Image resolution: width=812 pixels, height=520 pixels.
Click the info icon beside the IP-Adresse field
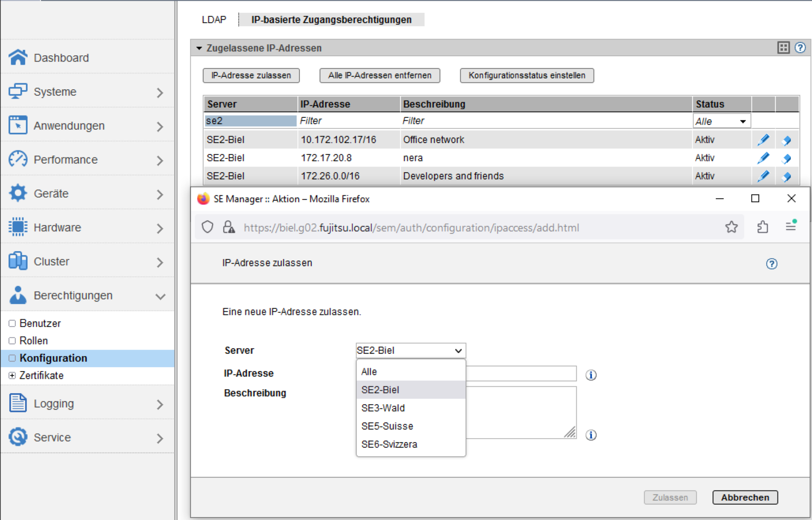[591, 375]
